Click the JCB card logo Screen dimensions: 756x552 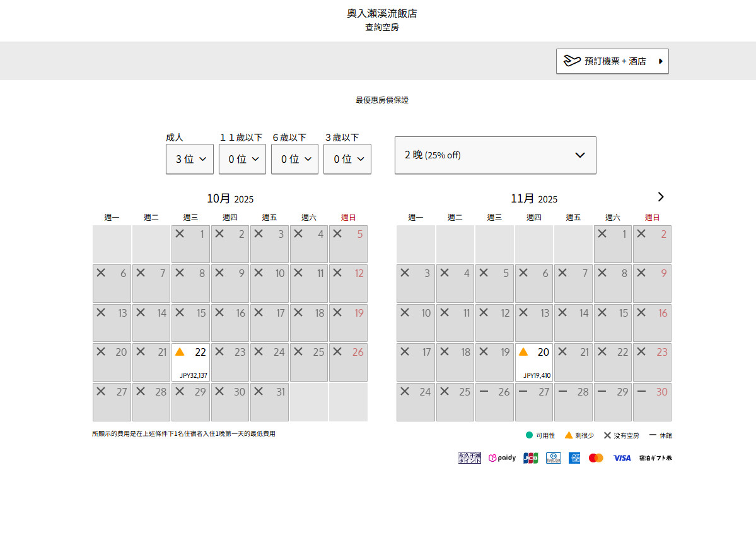coord(530,458)
